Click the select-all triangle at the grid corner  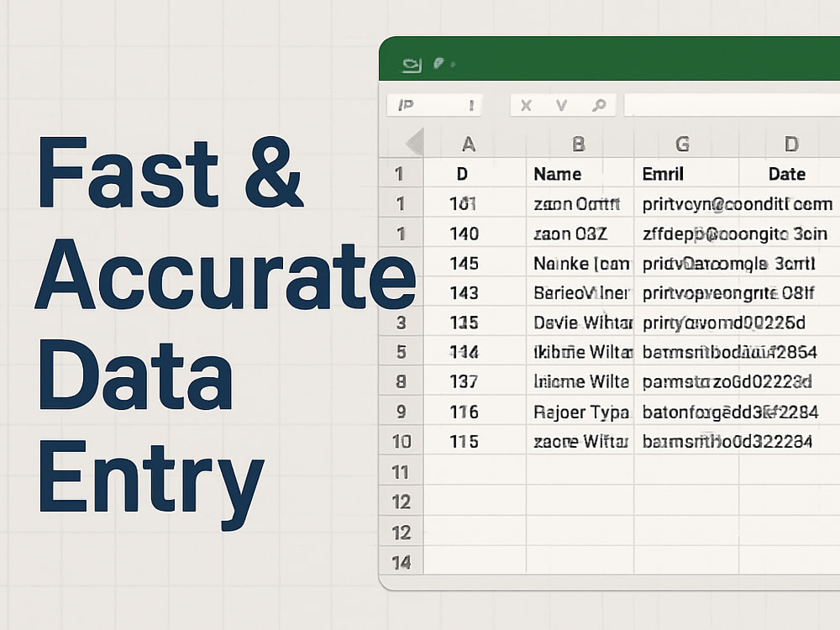(415, 142)
